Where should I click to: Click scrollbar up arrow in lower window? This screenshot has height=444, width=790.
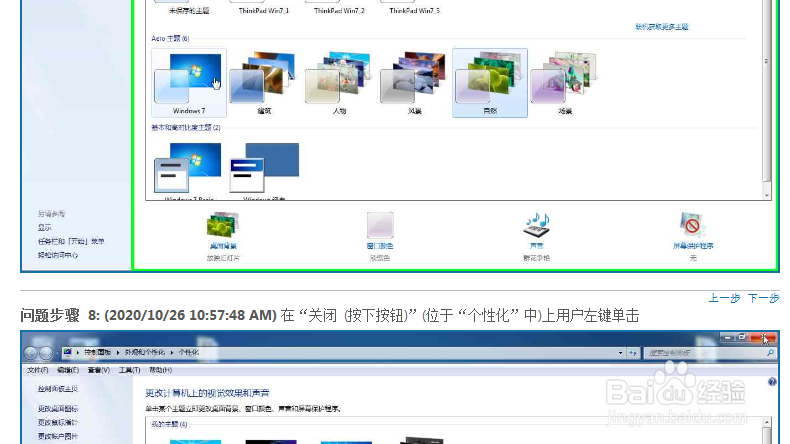(767, 422)
